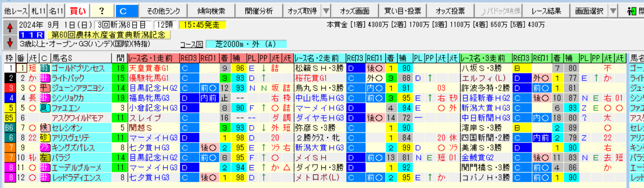This screenshot has width=644, height=188.
Task: Click the 11R race number badge
Action: (x=32, y=35)
